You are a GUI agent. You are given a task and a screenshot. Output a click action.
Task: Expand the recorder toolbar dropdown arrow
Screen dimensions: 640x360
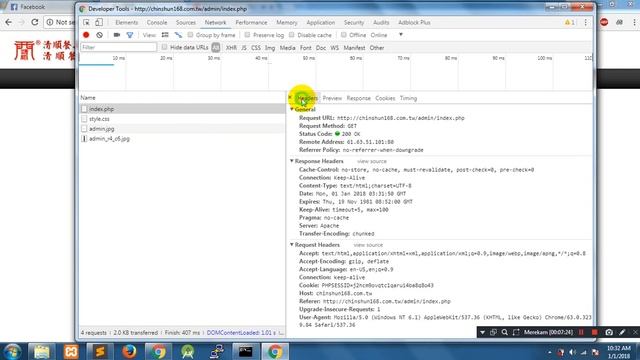coord(482,332)
